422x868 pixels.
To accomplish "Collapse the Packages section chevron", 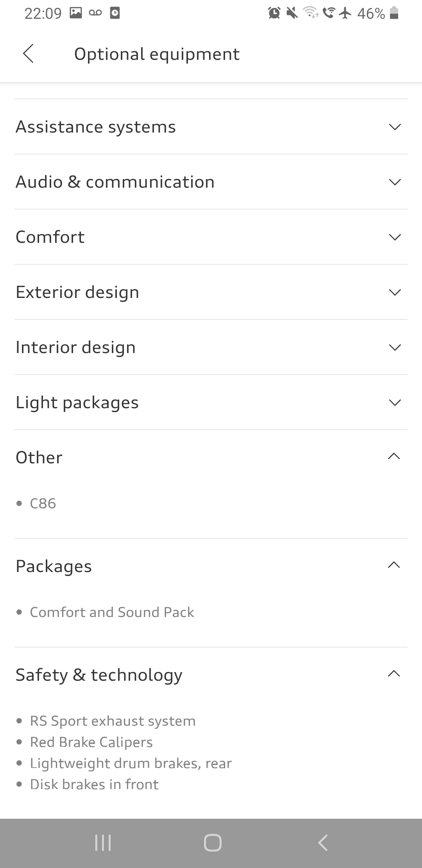I will (x=394, y=565).
